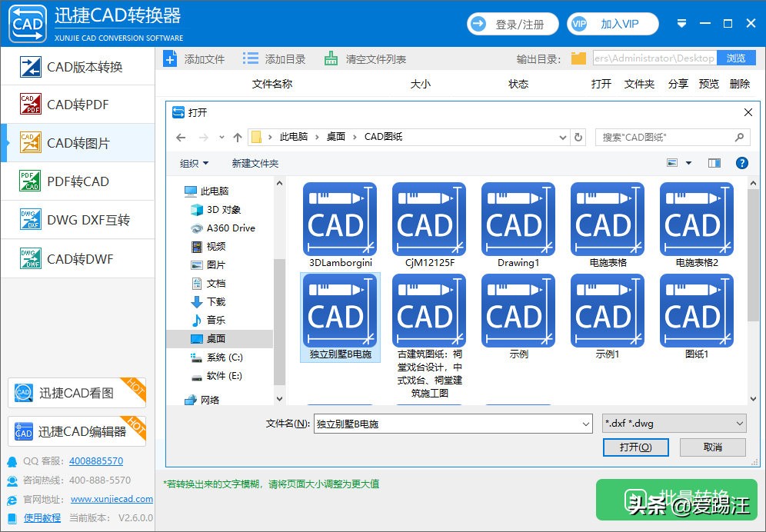Screen dimensions: 766x532
Task: Open the 迅捷CAD看图 viewer tool
Action: point(76,393)
